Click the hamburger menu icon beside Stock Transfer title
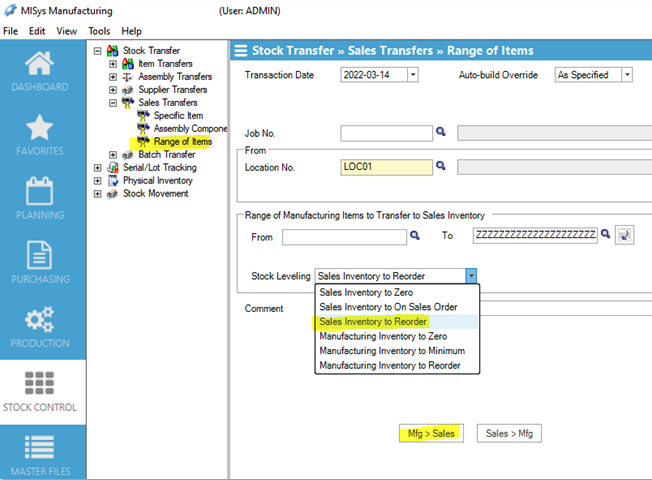 click(240, 50)
